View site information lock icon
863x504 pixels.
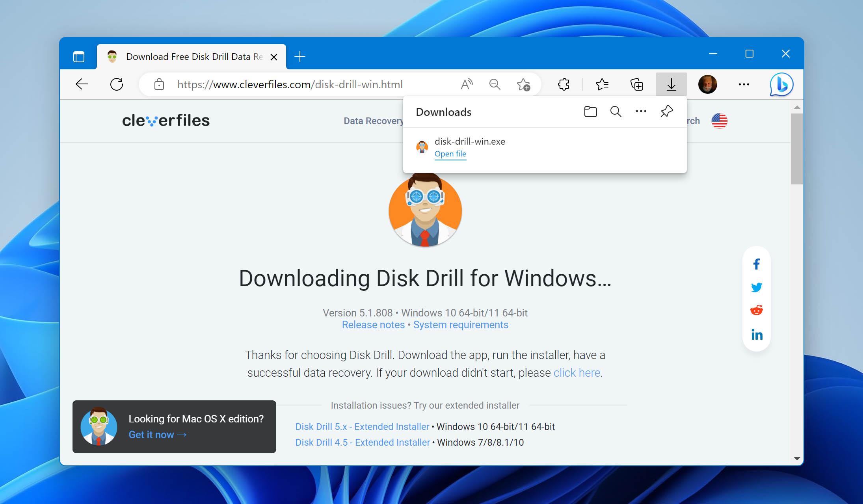[159, 84]
